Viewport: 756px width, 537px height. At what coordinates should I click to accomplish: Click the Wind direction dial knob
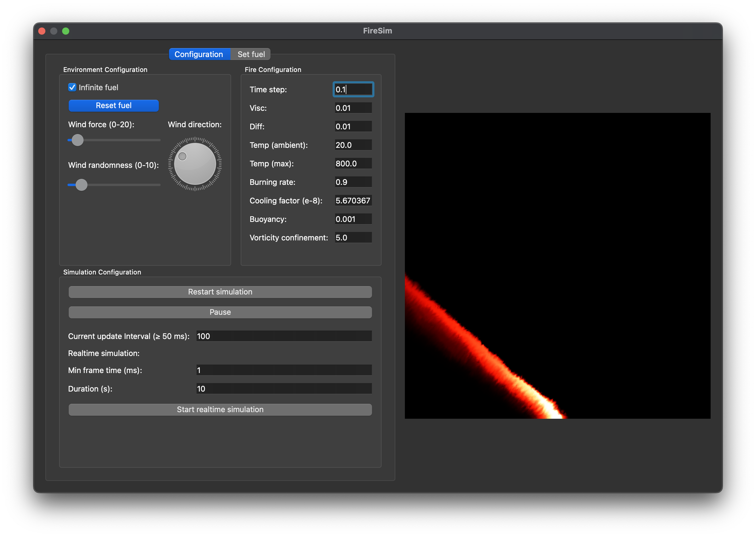coord(195,164)
